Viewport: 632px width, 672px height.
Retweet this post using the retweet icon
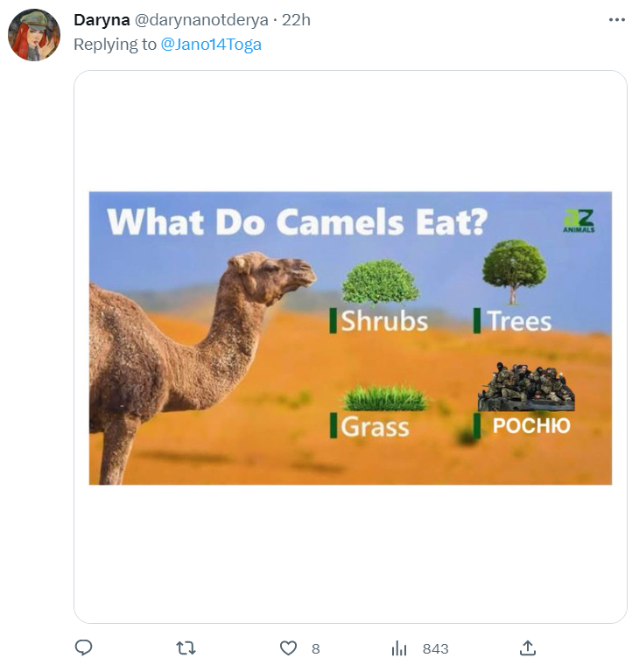[x=186, y=648]
